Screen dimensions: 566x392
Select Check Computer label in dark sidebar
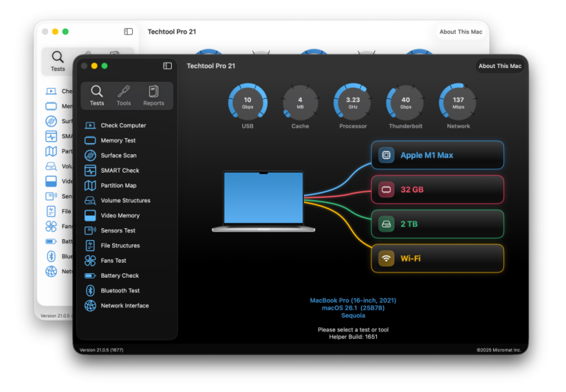[123, 125]
